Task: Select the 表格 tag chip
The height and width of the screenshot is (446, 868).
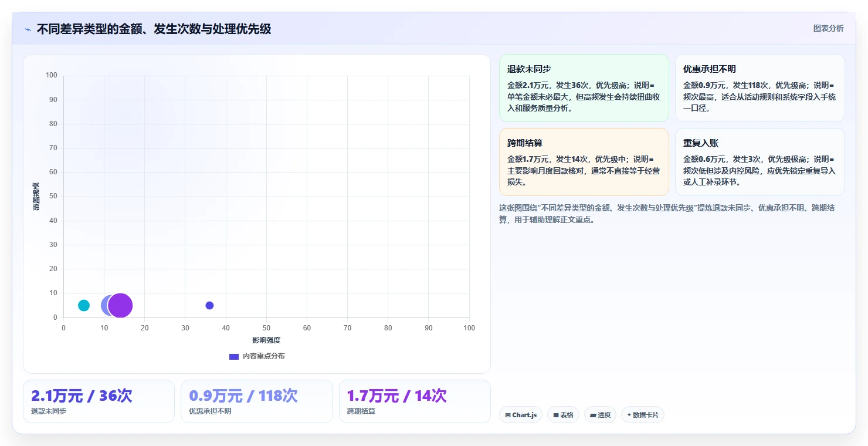Action: click(x=563, y=415)
